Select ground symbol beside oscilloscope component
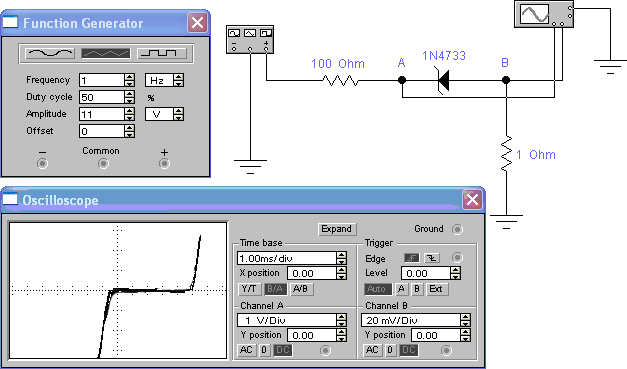Screen dimensions: 627x369 610,67
